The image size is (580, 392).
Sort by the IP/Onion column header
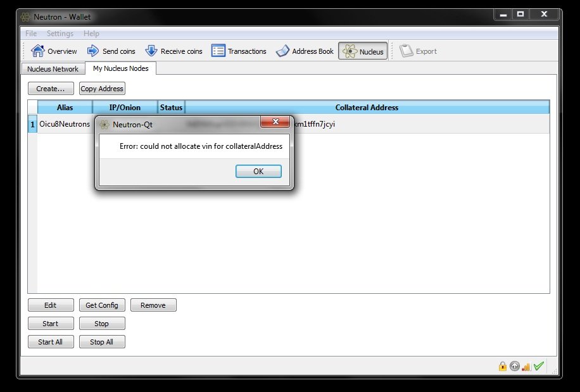coord(125,107)
